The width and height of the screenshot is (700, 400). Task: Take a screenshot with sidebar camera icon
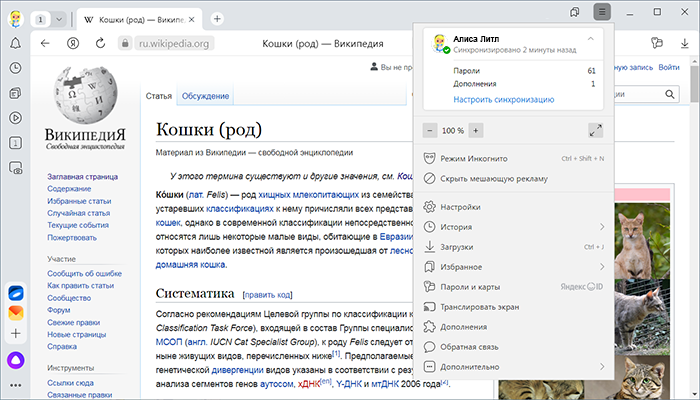click(x=16, y=168)
